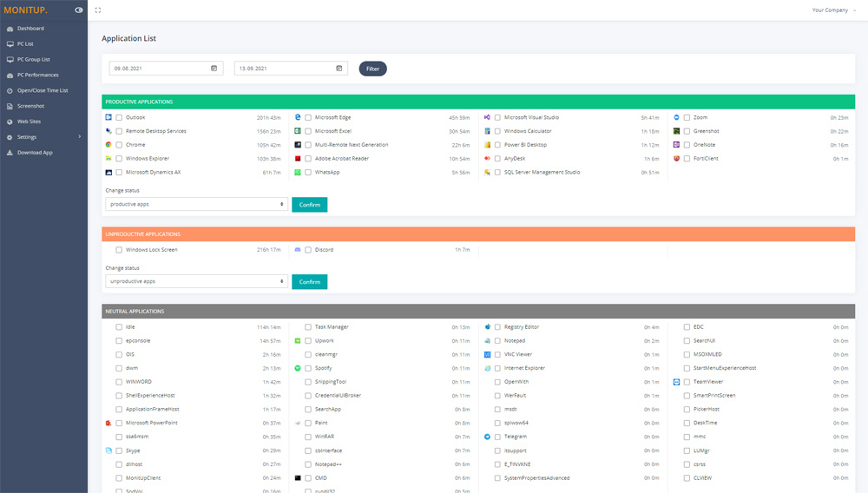The image size is (868, 493).
Task: Check the Windows Calculator checkbox
Action: [497, 131]
